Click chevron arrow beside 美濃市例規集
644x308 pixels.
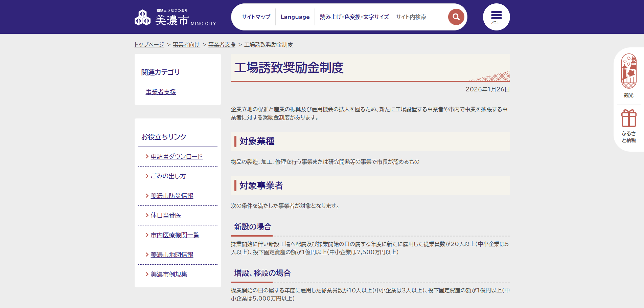click(x=147, y=274)
